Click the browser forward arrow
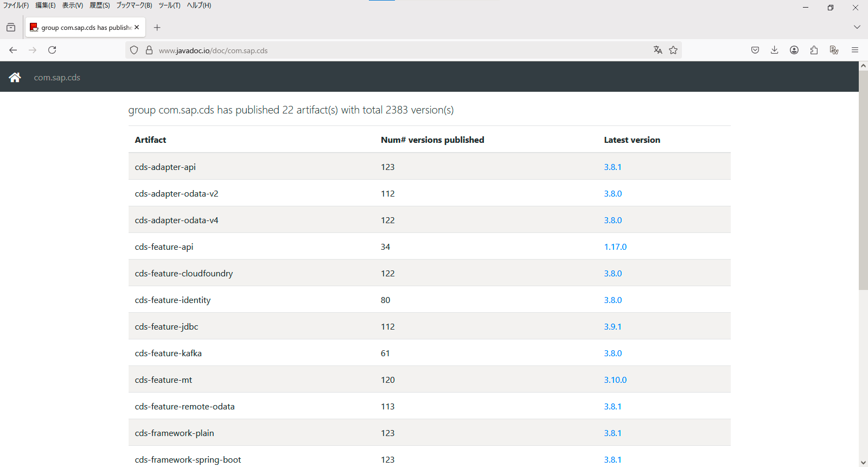The height and width of the screenshot is (467, 868). tap(33, 50)
